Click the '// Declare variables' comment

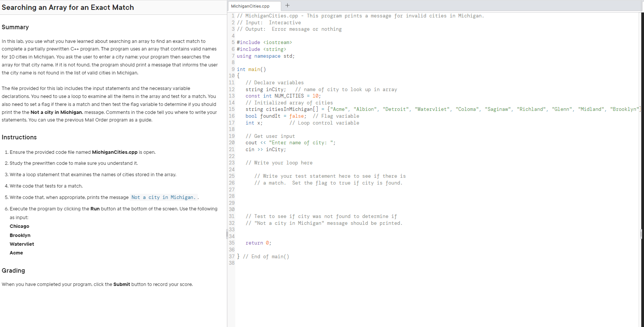275,83
